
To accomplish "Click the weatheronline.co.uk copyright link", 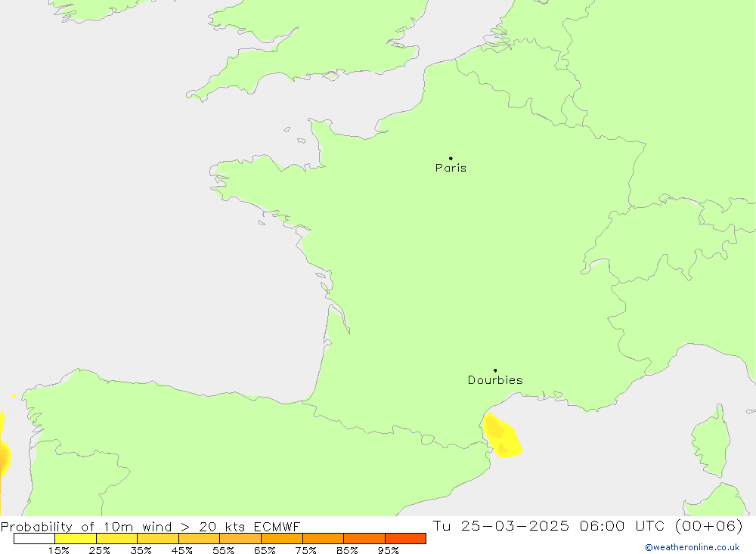I will click(692, 547).
